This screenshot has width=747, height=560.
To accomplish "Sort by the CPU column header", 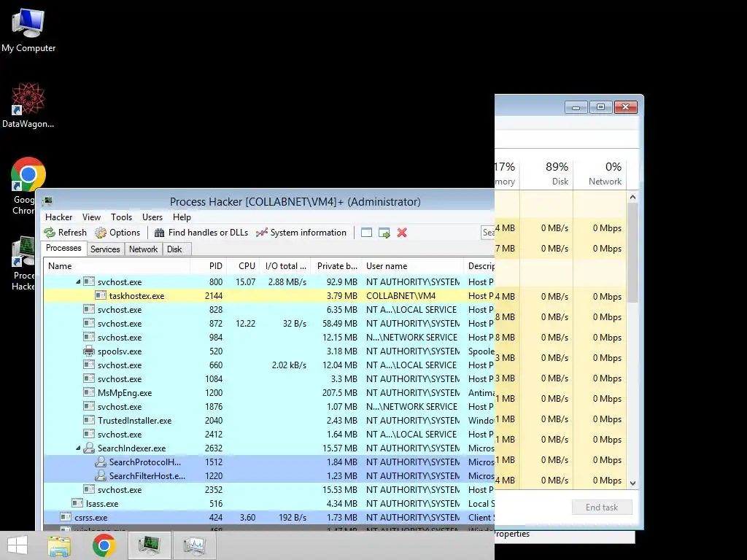I will pos(242,266).
